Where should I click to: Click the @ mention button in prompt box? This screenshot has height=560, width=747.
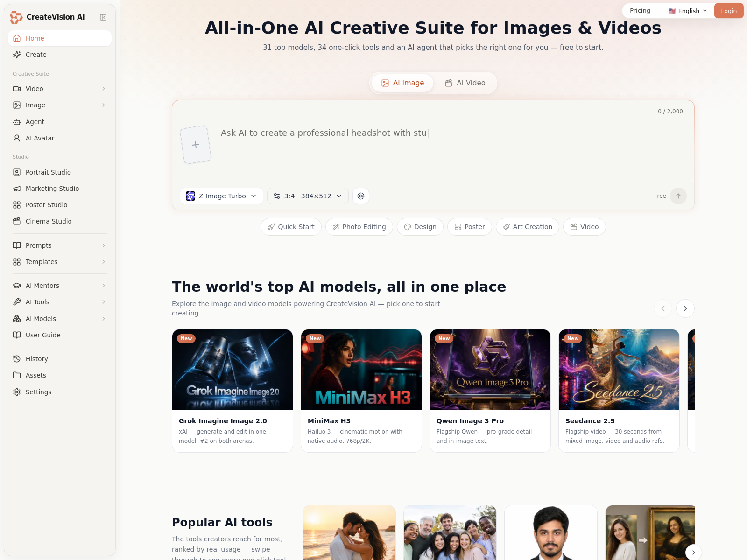pos(361,196)
